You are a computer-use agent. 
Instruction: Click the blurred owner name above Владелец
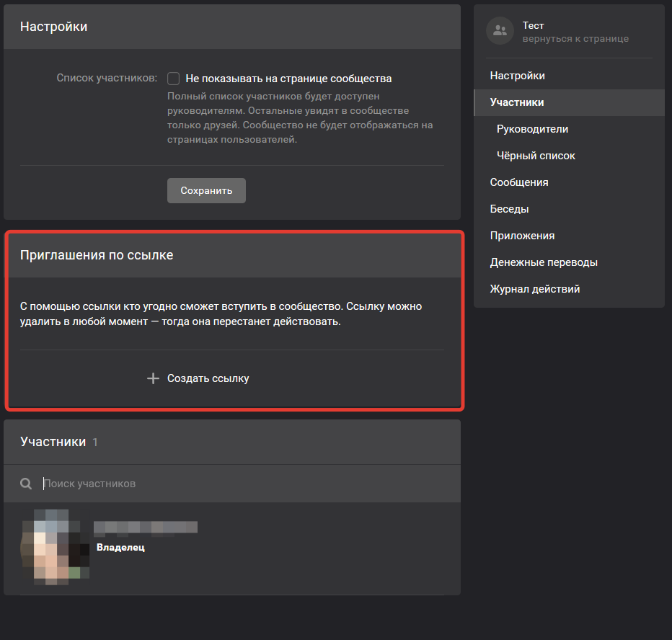tap(146, 528)
